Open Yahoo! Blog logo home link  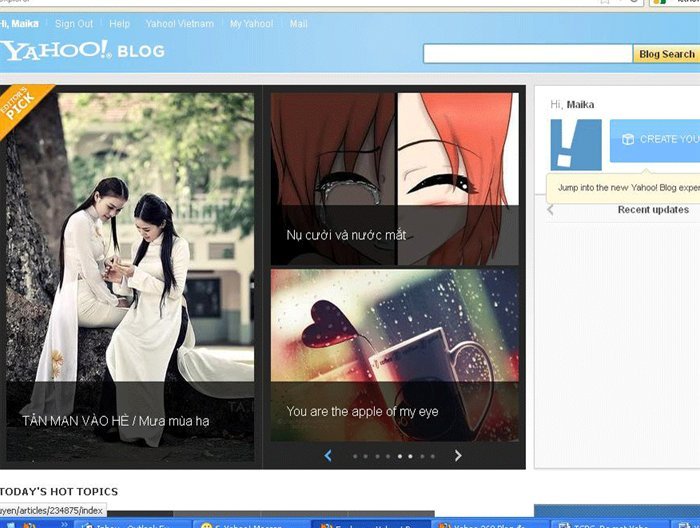pos(83,50)
